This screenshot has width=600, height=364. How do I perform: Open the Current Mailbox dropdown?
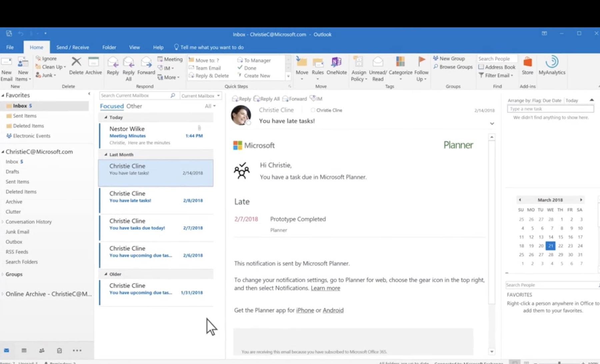(200, 96)
